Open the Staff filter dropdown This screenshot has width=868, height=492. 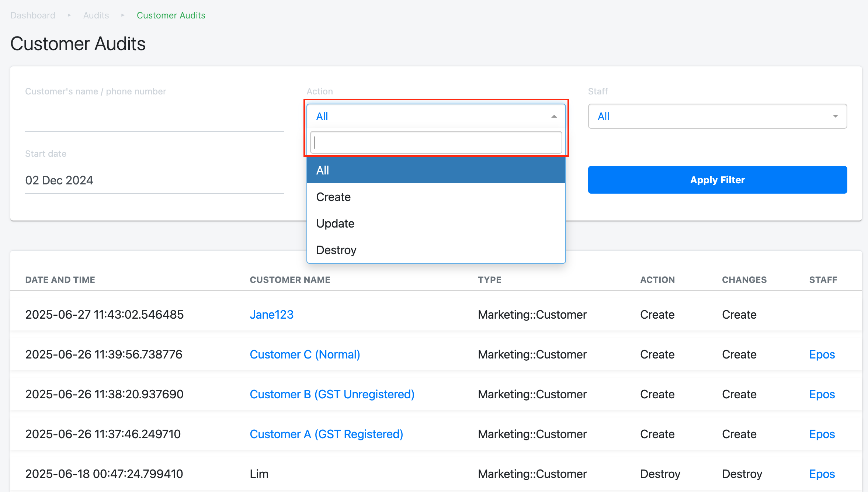(x=717, y=116)
